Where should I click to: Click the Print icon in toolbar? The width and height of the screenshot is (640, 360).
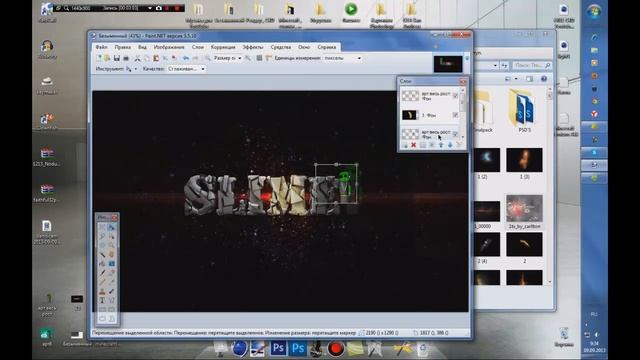point(126,58)
